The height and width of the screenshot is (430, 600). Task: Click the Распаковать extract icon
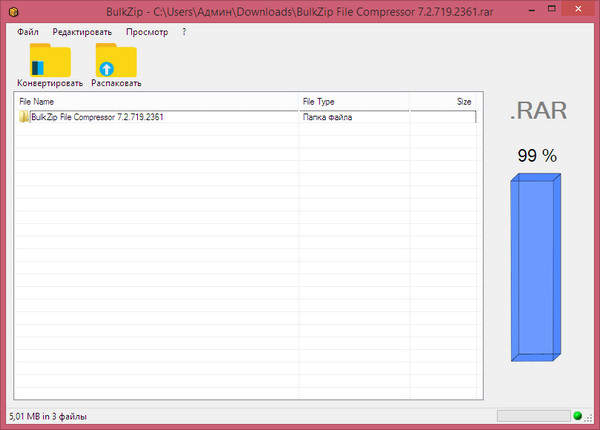point(116,62)
